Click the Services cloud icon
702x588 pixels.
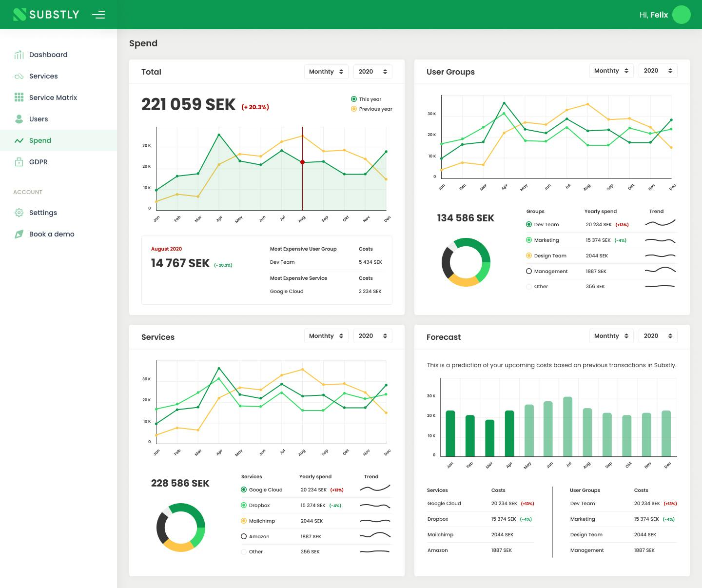pos(19,76)
